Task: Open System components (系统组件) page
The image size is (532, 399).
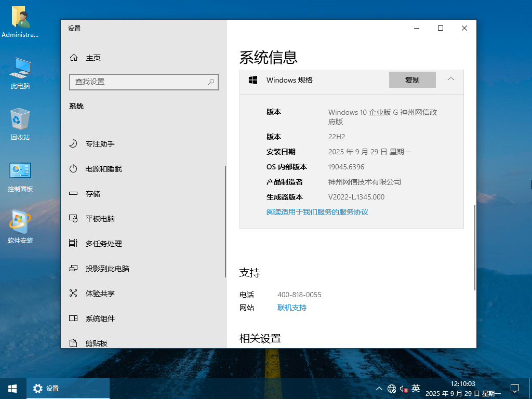Action: tap(100, 318)
